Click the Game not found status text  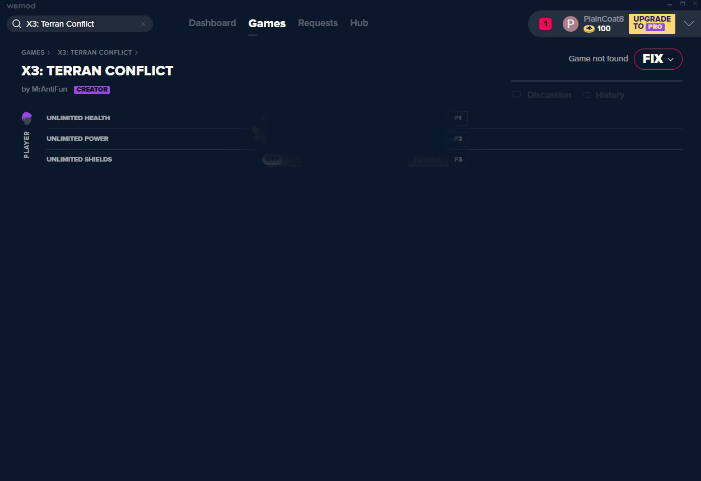point(598,59)
